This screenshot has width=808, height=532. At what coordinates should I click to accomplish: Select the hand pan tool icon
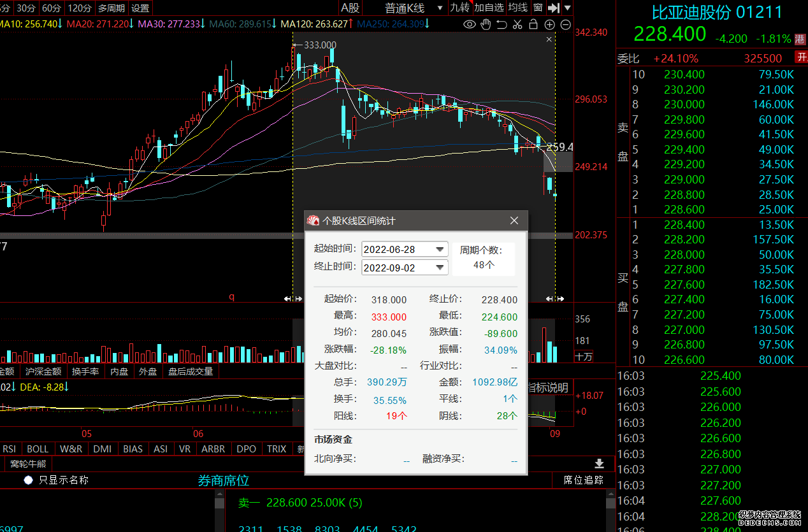(x=486, y=25)
